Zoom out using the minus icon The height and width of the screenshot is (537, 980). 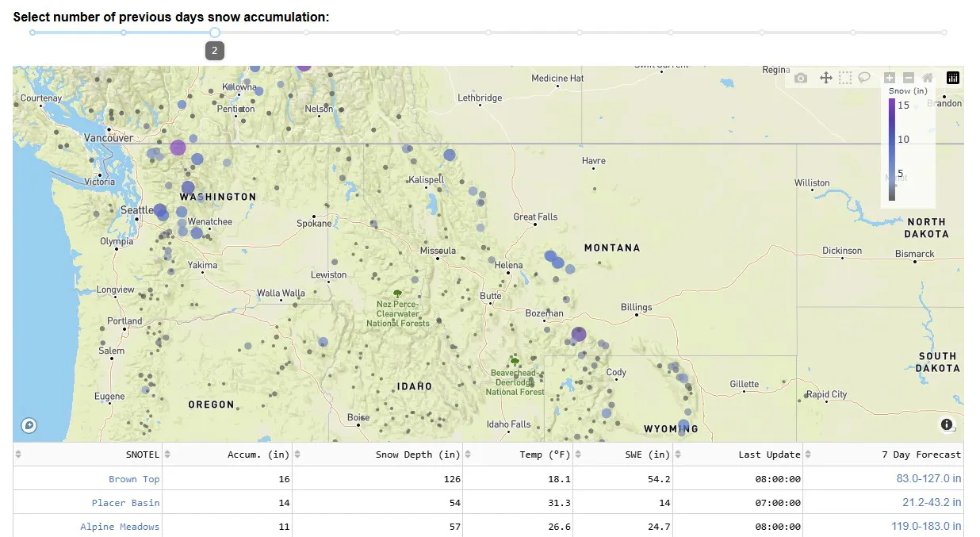tap(909, 78)
